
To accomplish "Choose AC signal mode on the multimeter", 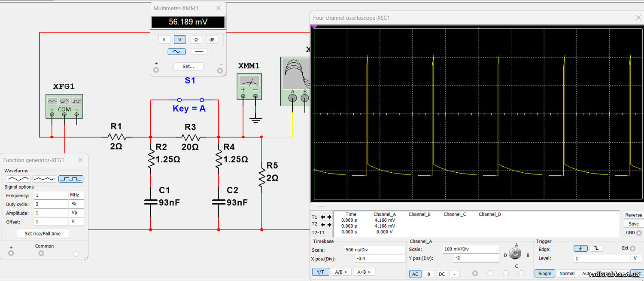I will 177,52.
